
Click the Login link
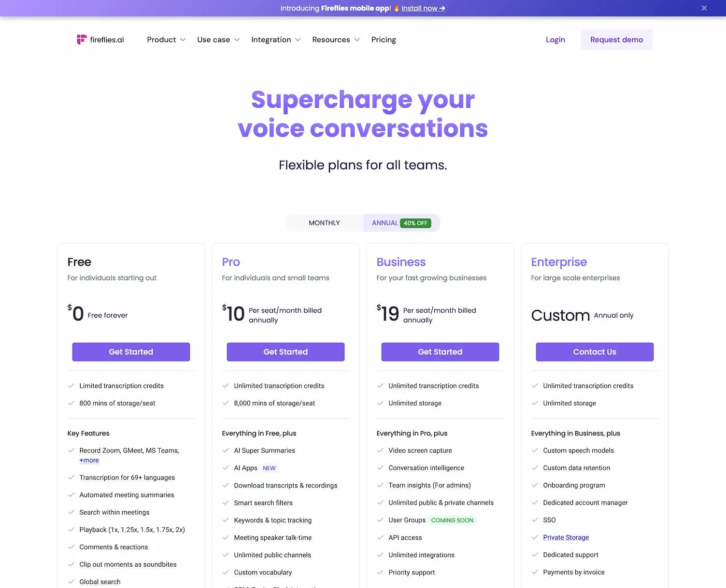(x=555, y=40)
